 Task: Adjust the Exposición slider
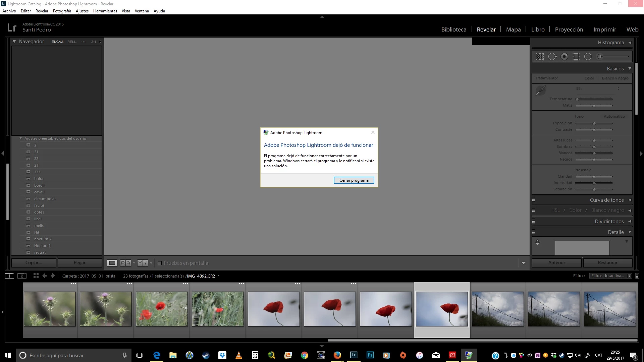594,123
